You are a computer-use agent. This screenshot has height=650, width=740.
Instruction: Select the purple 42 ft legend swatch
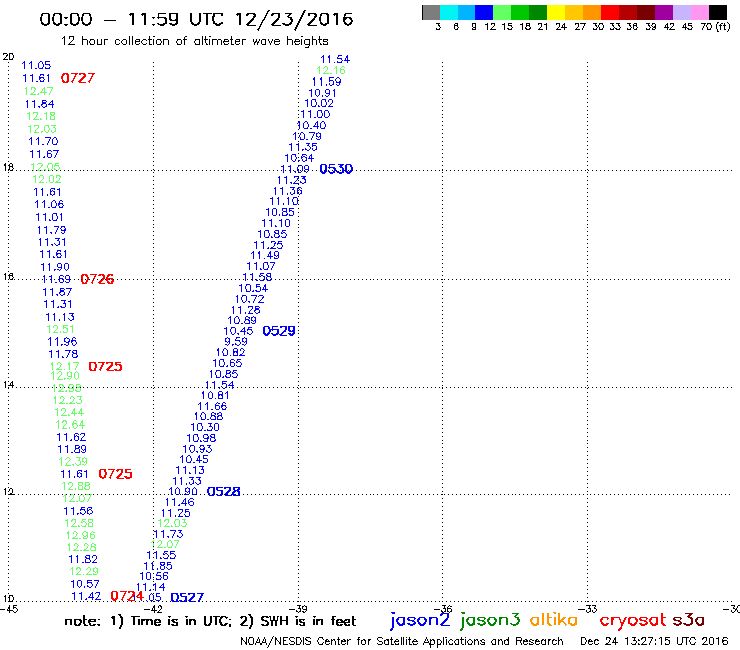[x=664, y=12]
